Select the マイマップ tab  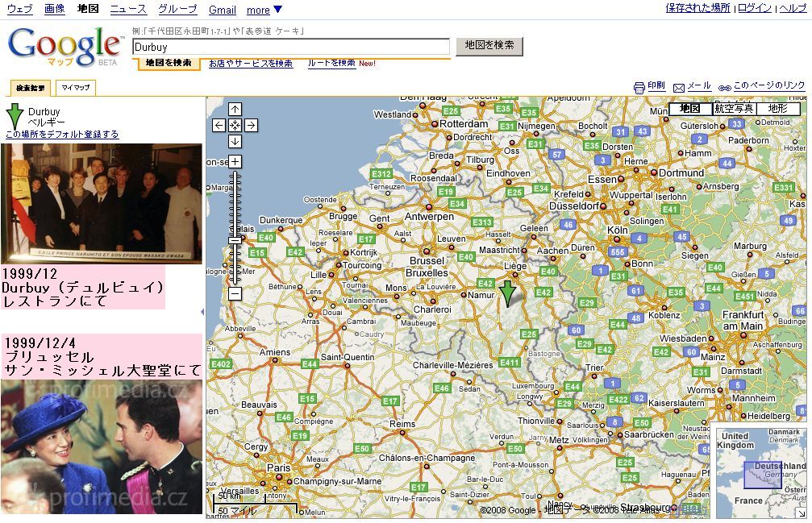pos(76,88)
